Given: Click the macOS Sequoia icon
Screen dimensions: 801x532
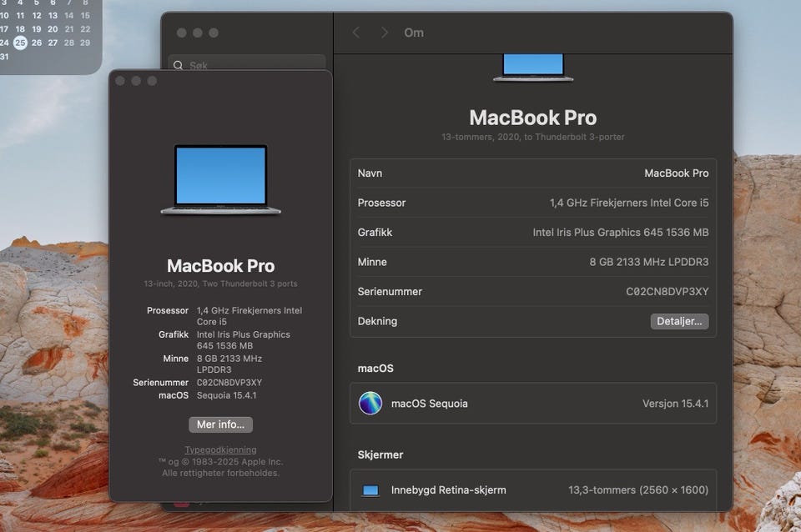Looking at the screenshot, I should (x=370, y=404).
